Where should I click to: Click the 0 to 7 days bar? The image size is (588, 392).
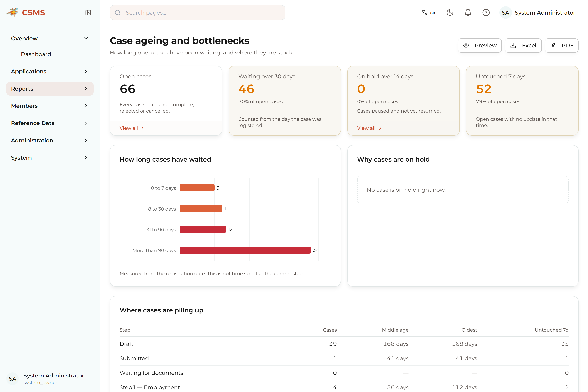tap(197, 188)
